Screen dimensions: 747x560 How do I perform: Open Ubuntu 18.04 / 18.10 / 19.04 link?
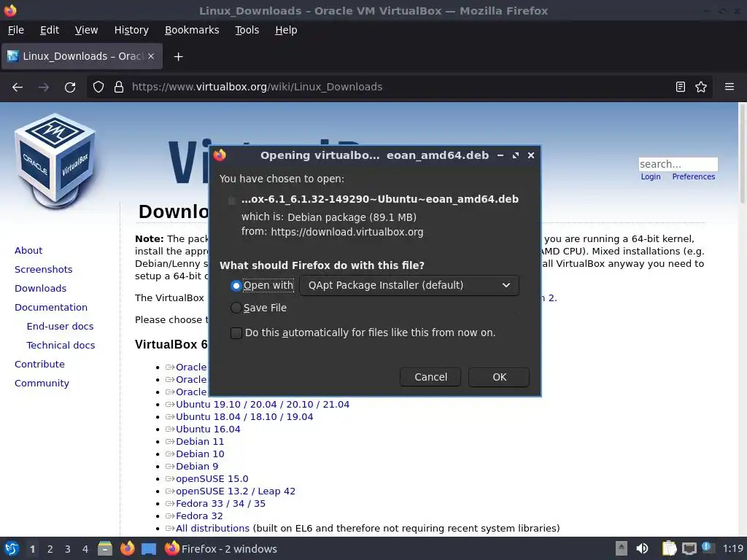[x=244, y=416]
